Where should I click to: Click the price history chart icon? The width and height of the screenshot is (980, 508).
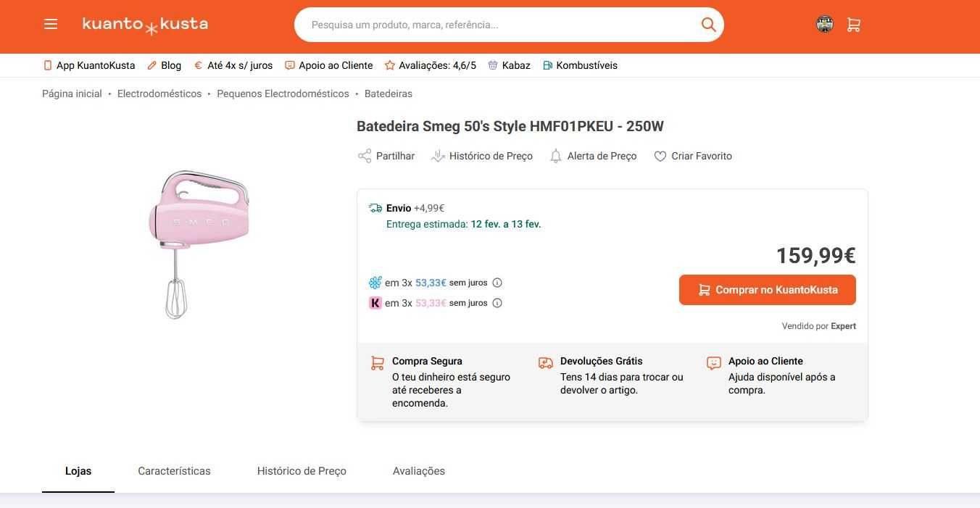click(438, 156)
